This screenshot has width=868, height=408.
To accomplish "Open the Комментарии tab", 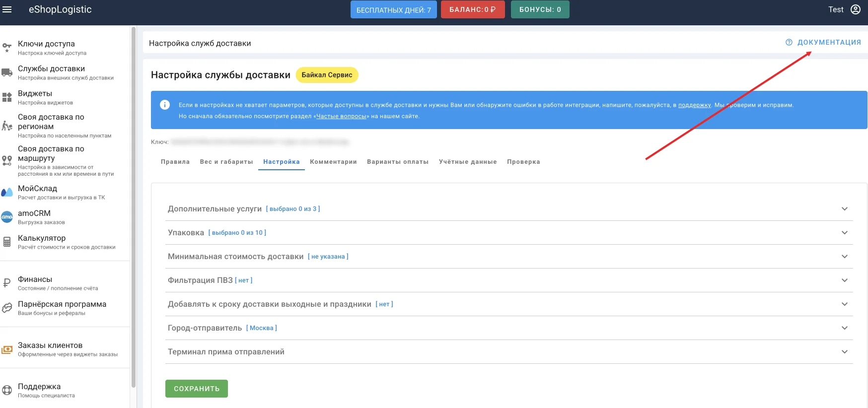I will (x=333, y=162).
